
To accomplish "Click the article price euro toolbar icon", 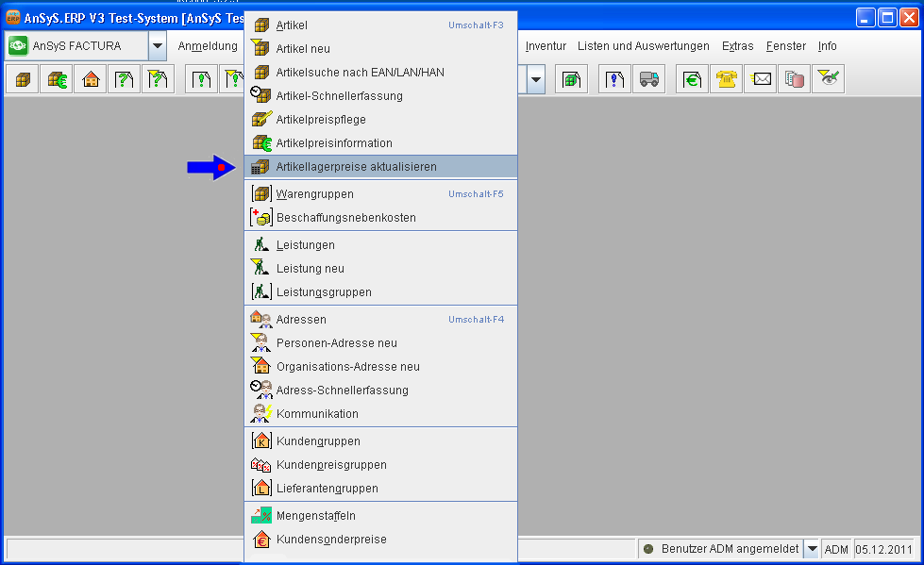I will point(57,80).
